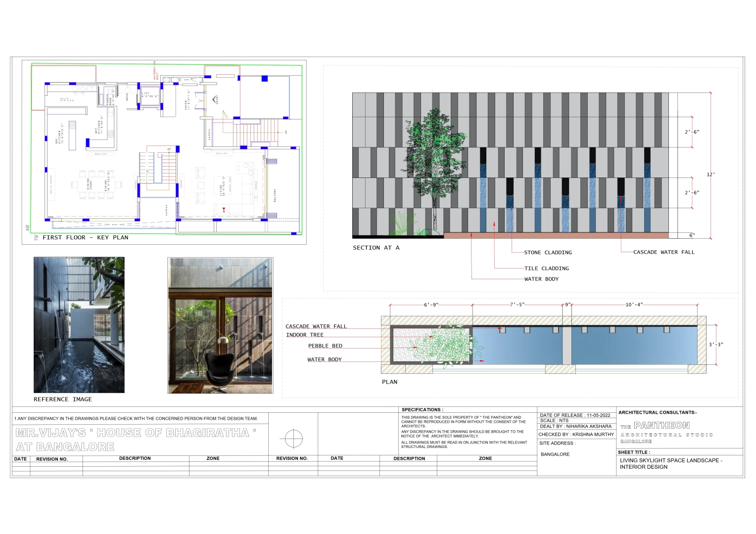Click the UTILITY label in key plan

67,99
